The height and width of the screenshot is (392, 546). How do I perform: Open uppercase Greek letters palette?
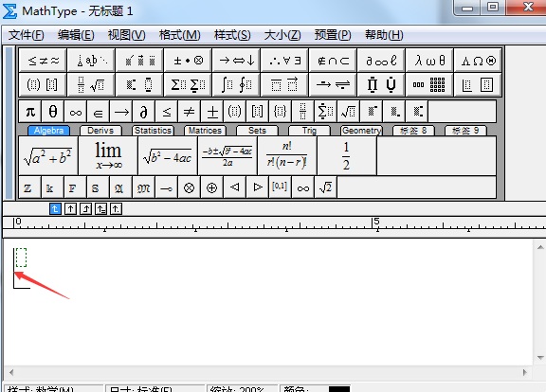(478, 61)
